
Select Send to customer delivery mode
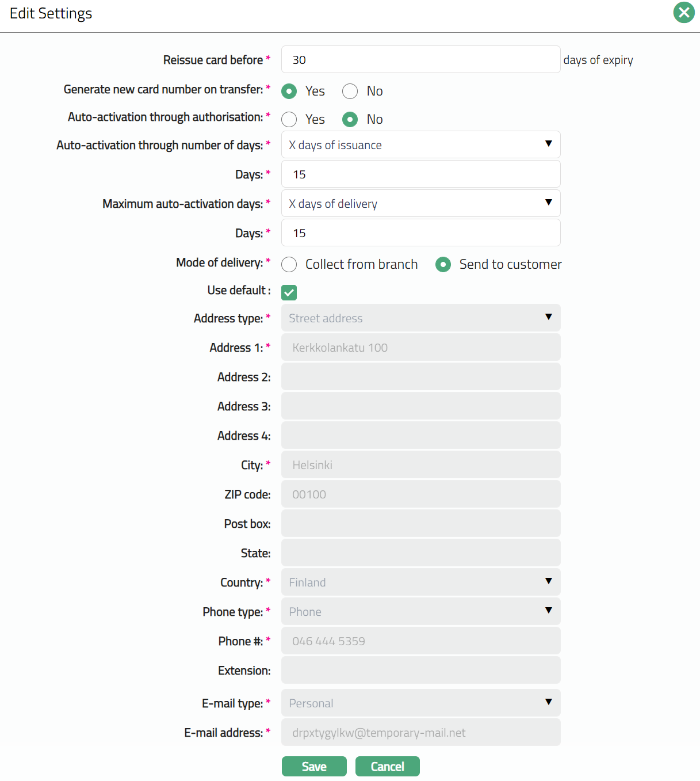pos(443,264)
